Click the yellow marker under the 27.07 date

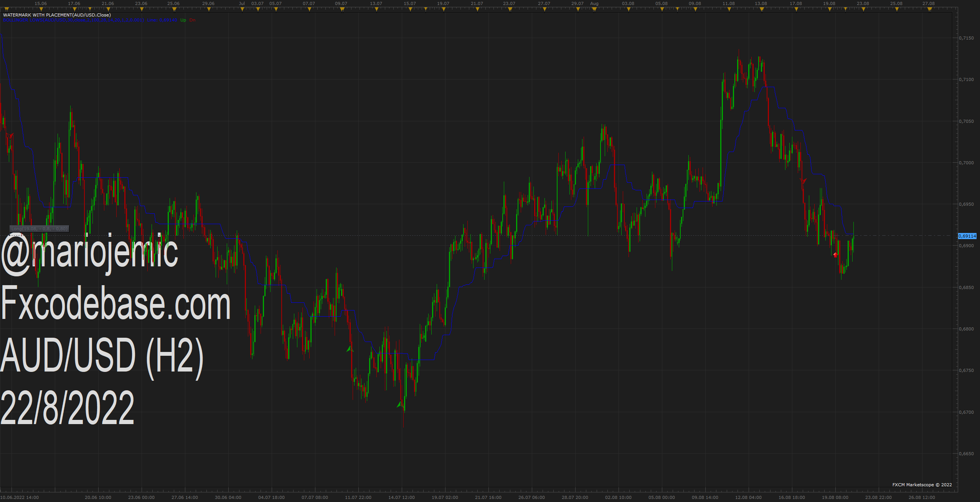[x=544, y=9]
